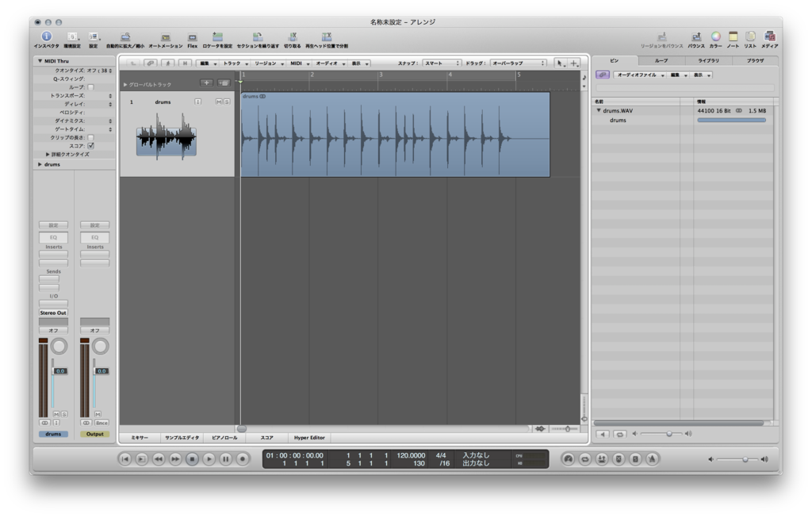Viewport: 812px width, 517px height.
Task: Toggle the Flex view toolbar icon
Action: [192, 37]
